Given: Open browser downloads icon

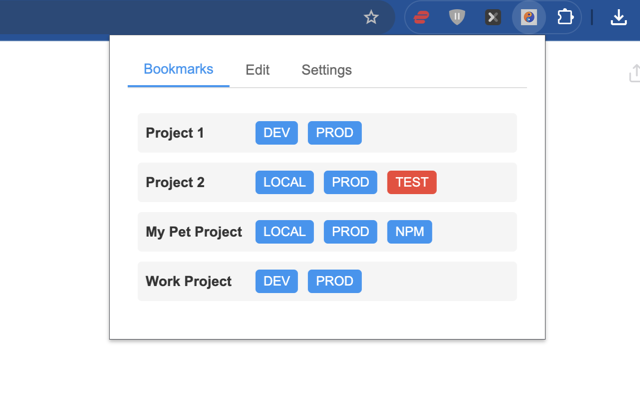Looking at the screenshot, I should (x=619, y=17).
